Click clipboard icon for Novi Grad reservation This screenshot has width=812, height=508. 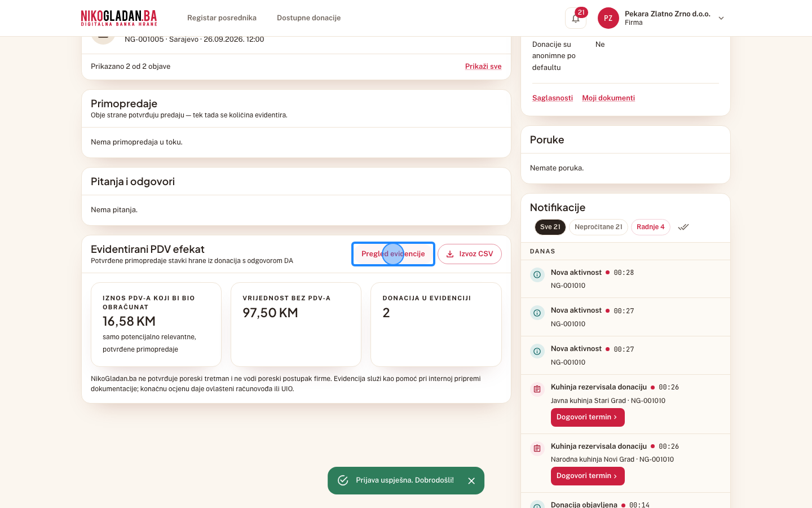pyautogui.click(x=537, y=449)
